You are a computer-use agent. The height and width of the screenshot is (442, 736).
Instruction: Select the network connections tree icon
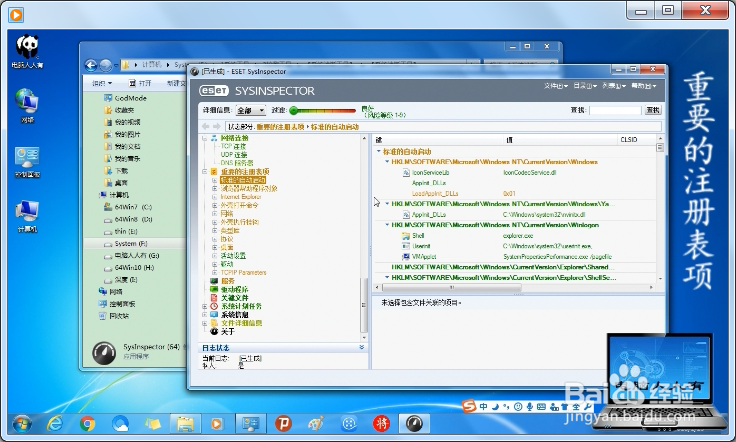tap(214, 138)
